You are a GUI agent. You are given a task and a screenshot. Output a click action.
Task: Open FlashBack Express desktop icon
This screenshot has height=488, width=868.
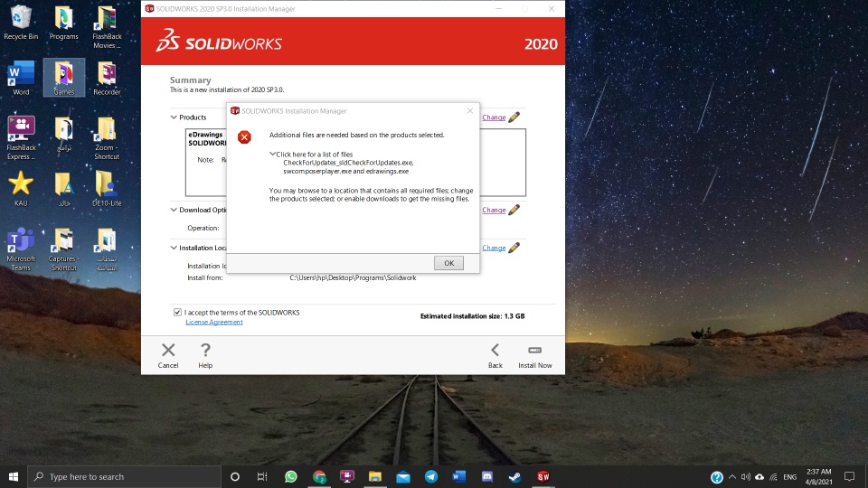pyautogui.click(x=21, y=137)
